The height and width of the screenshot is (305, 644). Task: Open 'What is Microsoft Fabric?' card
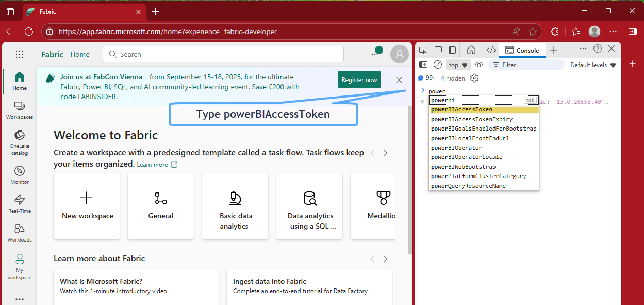pos(136,287)
